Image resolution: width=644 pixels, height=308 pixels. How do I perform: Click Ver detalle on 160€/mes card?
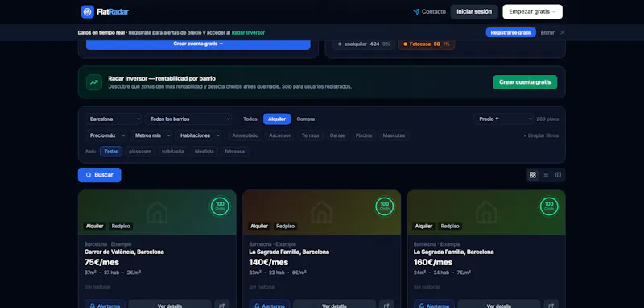(x=499, y=306)
